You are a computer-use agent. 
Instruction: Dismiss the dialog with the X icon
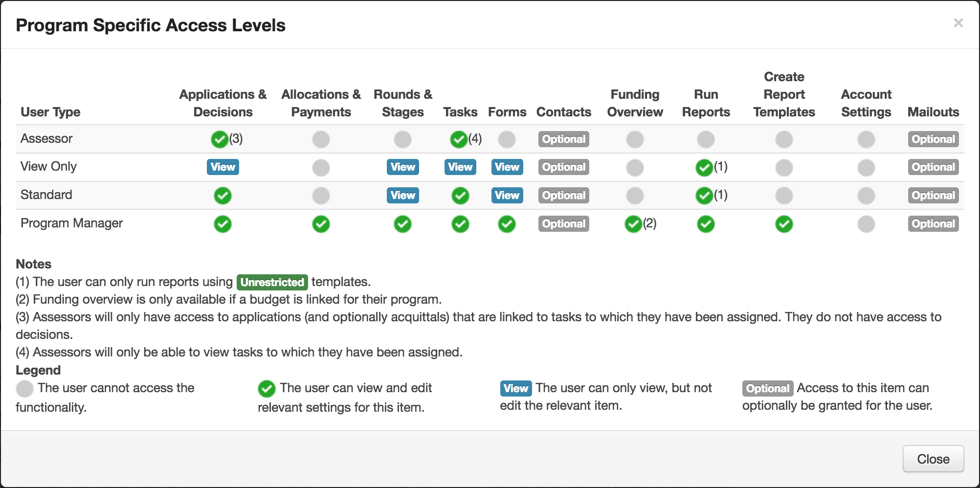pyautogui.click(x=958, y=23)
